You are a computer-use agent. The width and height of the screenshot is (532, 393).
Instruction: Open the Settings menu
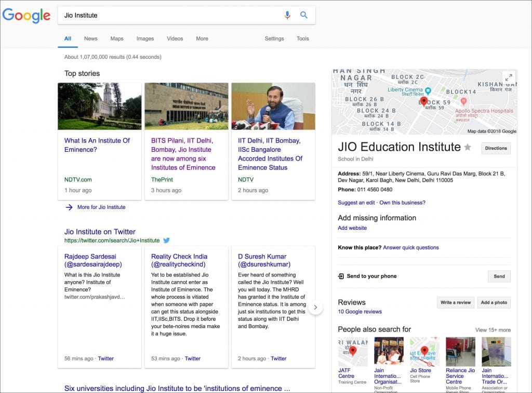pos(274,38)
